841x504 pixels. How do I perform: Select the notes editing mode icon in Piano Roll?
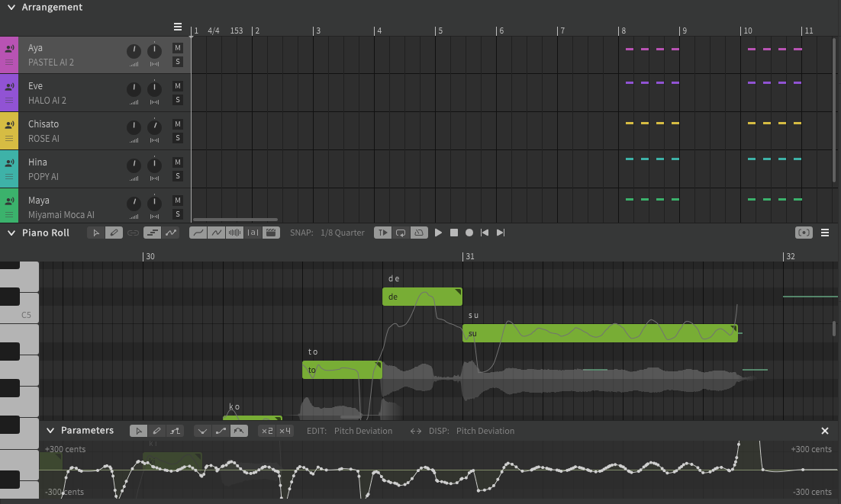(153, 233)
